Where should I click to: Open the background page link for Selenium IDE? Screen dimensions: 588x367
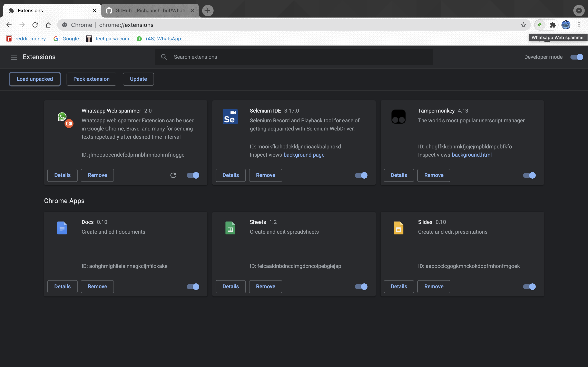point(304,155)
